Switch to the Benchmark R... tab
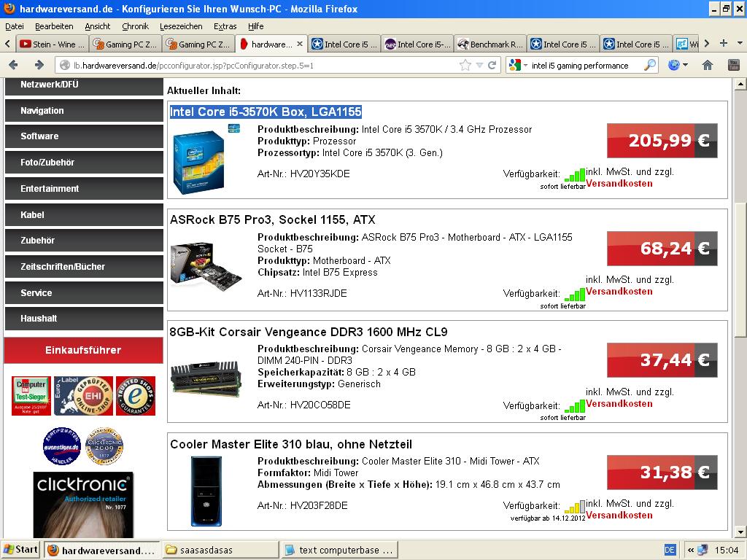 489,44
